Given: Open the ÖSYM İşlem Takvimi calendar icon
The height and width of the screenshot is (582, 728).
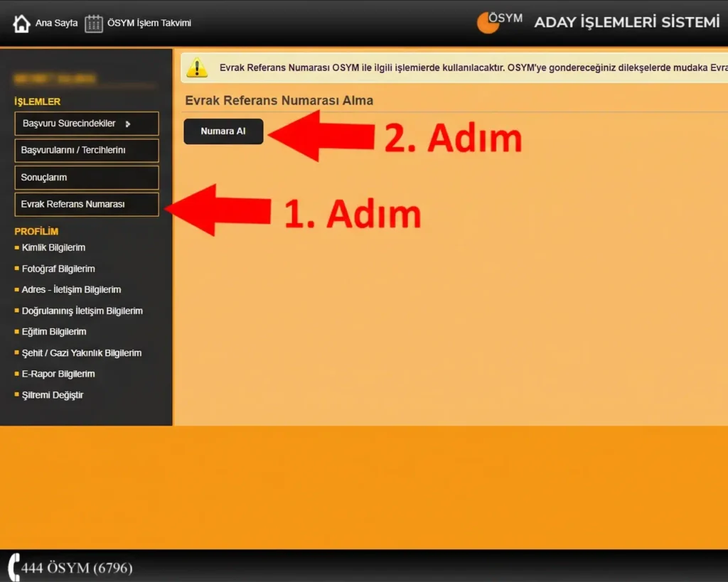Looking at the screenshot, I should (x=93, y=23).
